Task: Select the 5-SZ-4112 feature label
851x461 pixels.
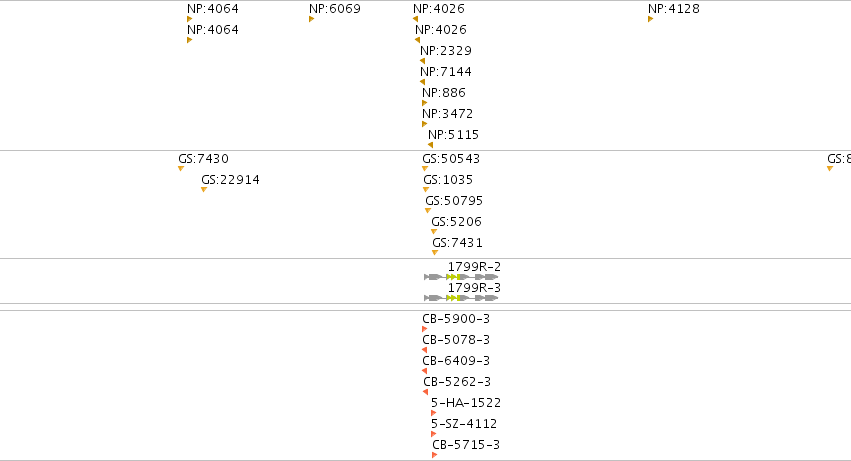Action: point(464,424)
